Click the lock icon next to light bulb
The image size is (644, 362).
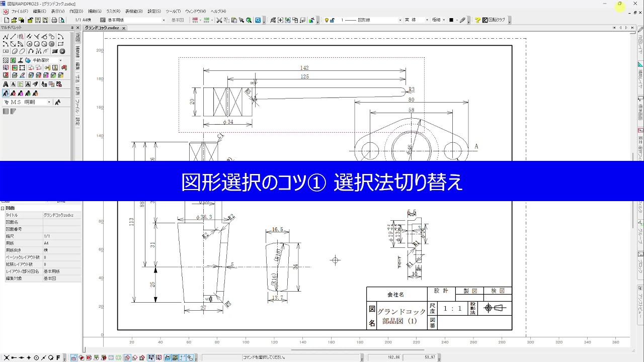(x=332, y=20)
